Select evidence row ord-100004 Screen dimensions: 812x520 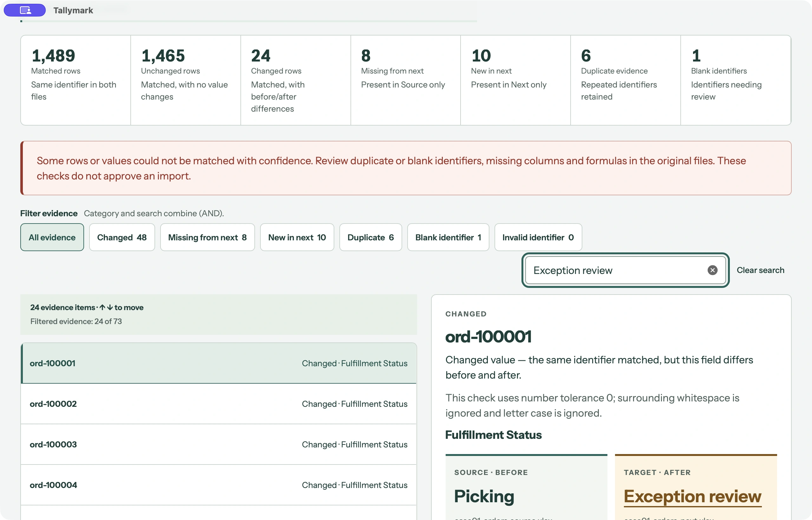[x=219, y=485]
